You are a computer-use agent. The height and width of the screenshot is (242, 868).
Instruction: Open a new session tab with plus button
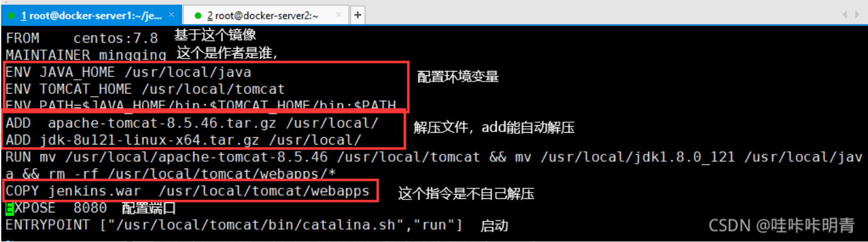tap(357, 14)
